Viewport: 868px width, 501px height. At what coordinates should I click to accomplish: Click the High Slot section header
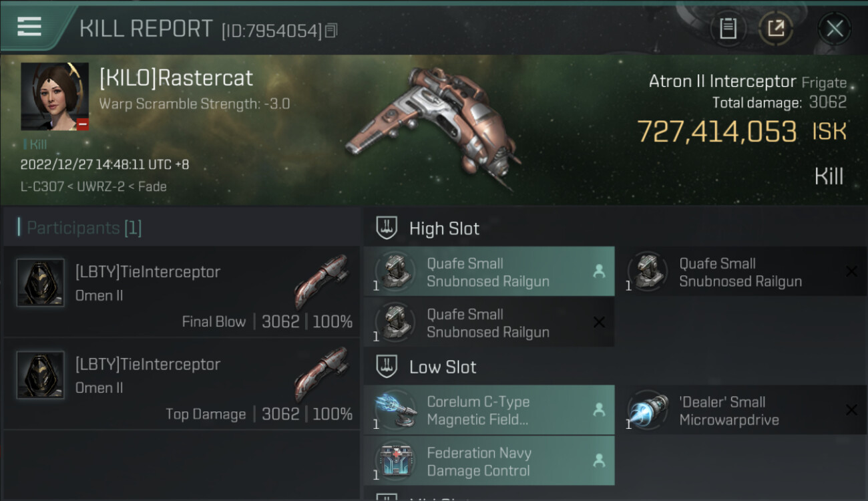(x=444, y=228)
